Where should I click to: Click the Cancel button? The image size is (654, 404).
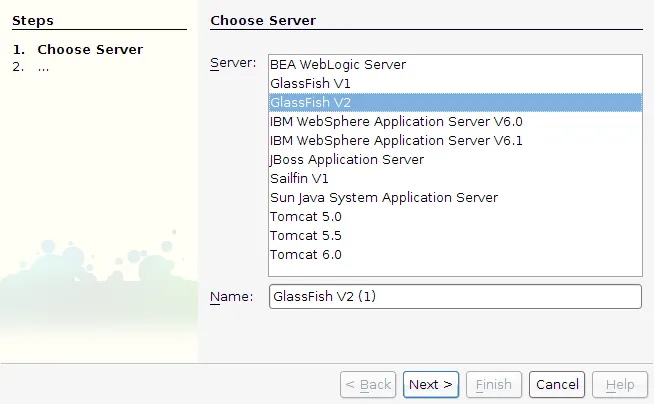click(x=557, y=384)
